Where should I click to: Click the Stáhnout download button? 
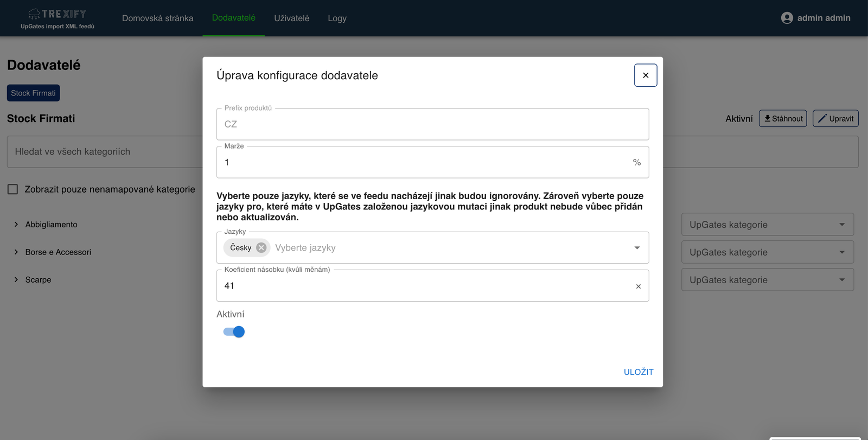coord(782,119)
